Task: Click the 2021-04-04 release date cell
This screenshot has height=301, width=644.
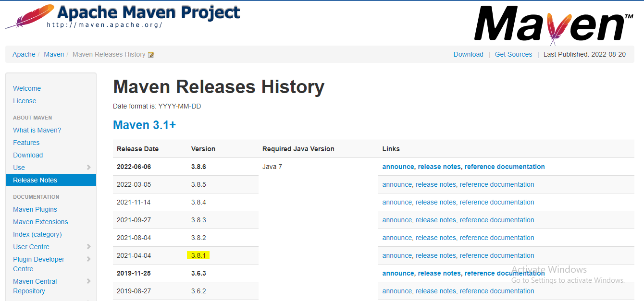Action: pos(134,255)
